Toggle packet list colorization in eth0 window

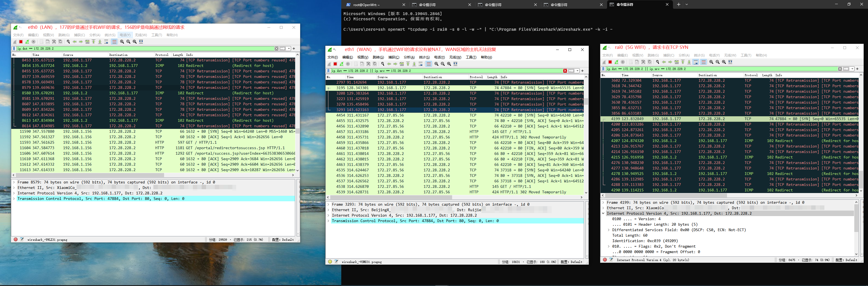[x=115, y=41]
